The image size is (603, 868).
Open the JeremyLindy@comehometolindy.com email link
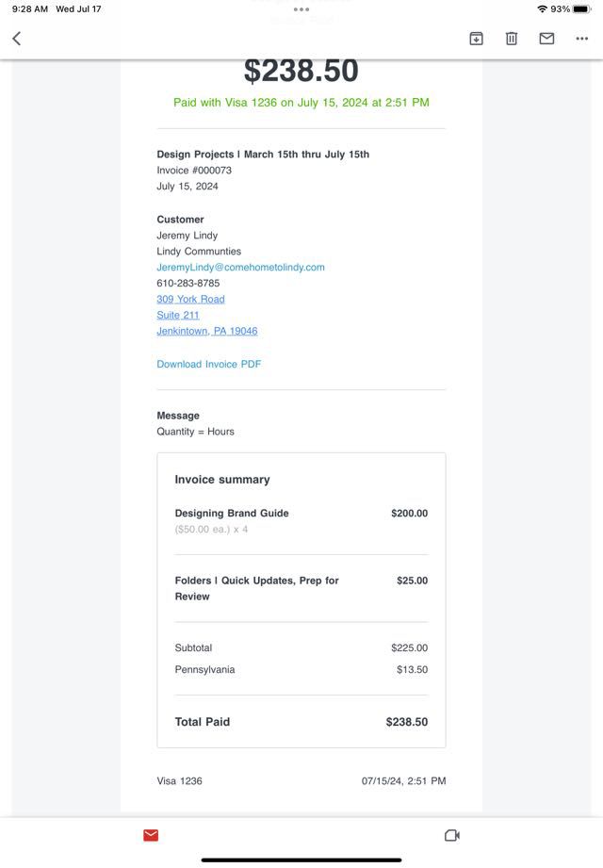click(240, 268)
